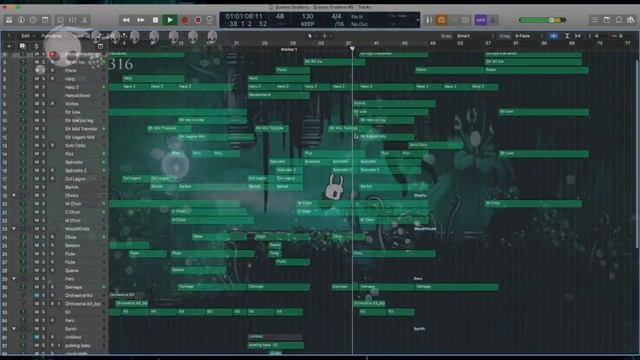Toggle the global Solo S button in track header
Viewport: 640px width, 360px height.
tap(36, 46)
